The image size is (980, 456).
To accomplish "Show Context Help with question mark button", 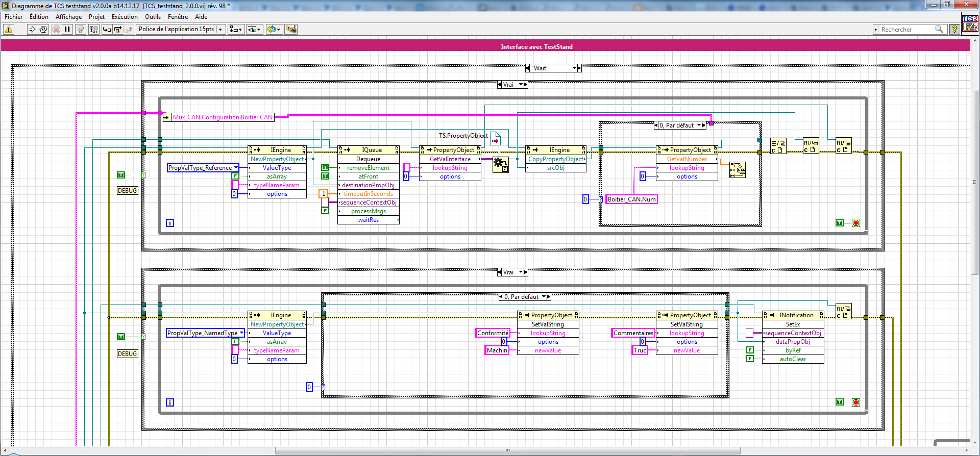I will (x=954, y=30).
